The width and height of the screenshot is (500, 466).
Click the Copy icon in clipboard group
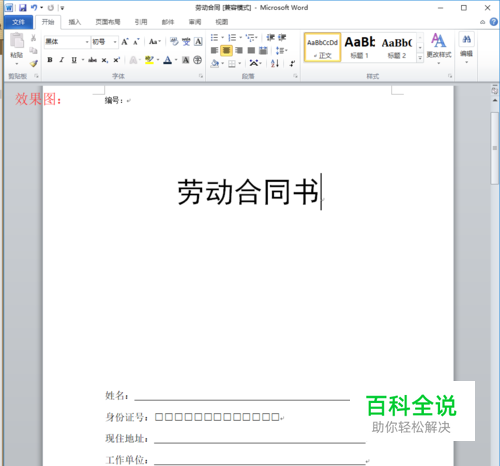[33, 50]
